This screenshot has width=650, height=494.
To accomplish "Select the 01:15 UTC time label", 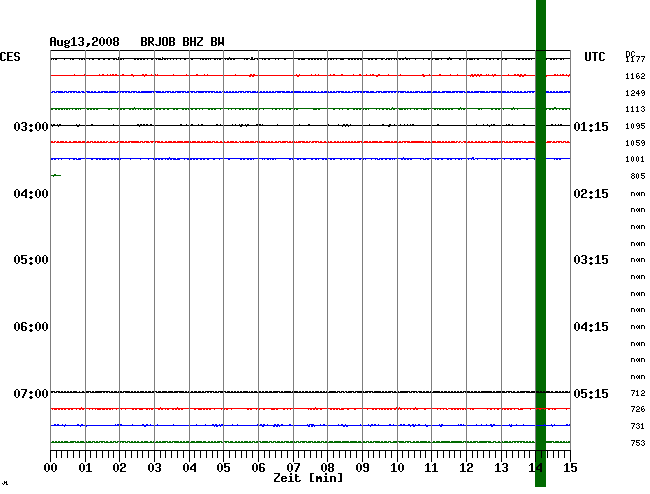I will click(x=591, y=126).
